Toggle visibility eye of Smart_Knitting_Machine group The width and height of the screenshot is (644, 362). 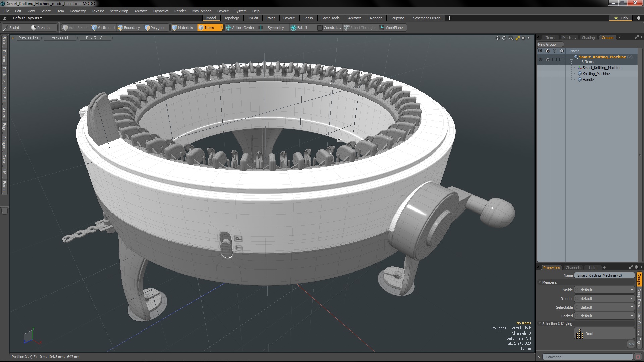(540, 59)
